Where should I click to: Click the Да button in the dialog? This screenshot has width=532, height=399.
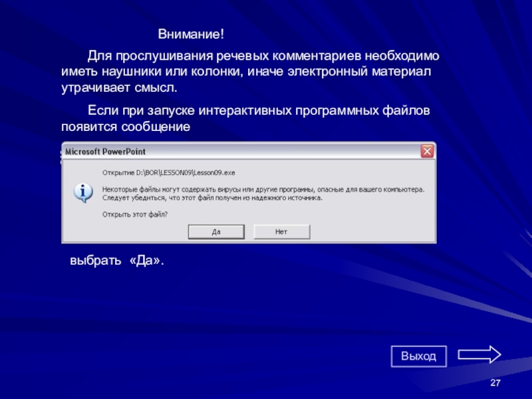tap(216, 231)
